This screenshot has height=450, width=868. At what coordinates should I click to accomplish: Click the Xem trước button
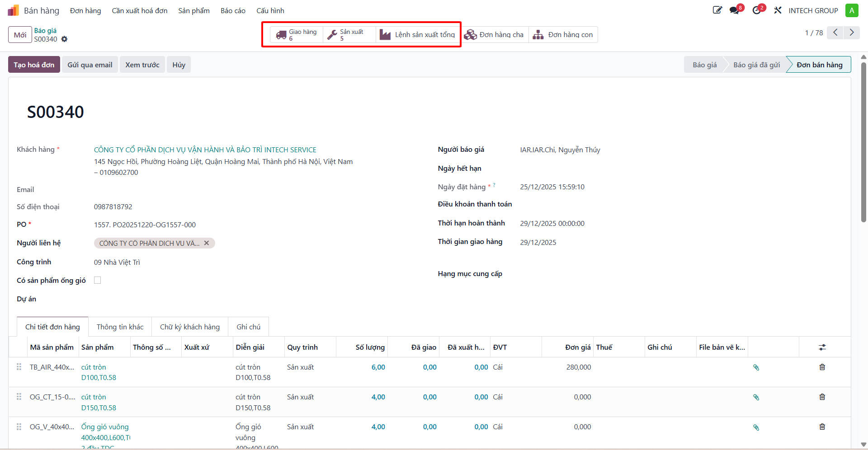(142, 65)
